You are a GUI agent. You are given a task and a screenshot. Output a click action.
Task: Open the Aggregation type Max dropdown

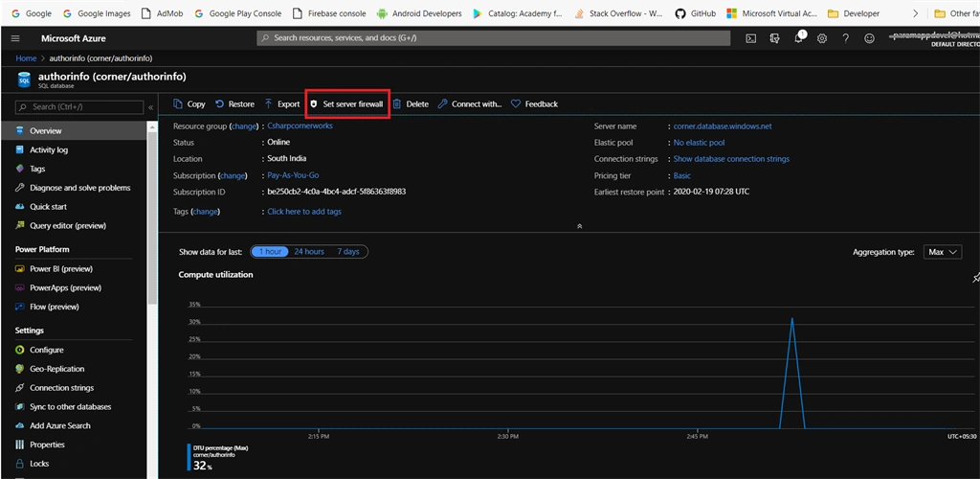[x=943, y=252]
